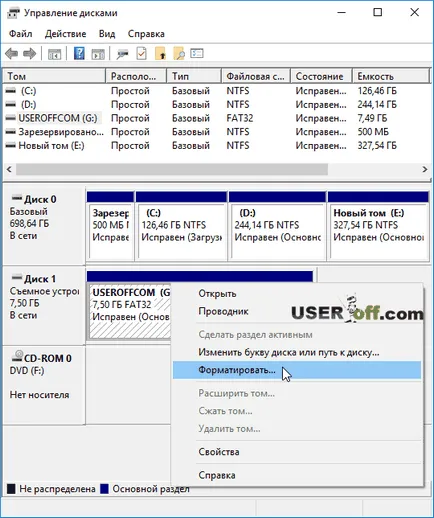This screenshot has width=434, height=518.
Task: Click the Forward arrow toolbar icon
Action: pyautogui.click(x=30, y=53)
